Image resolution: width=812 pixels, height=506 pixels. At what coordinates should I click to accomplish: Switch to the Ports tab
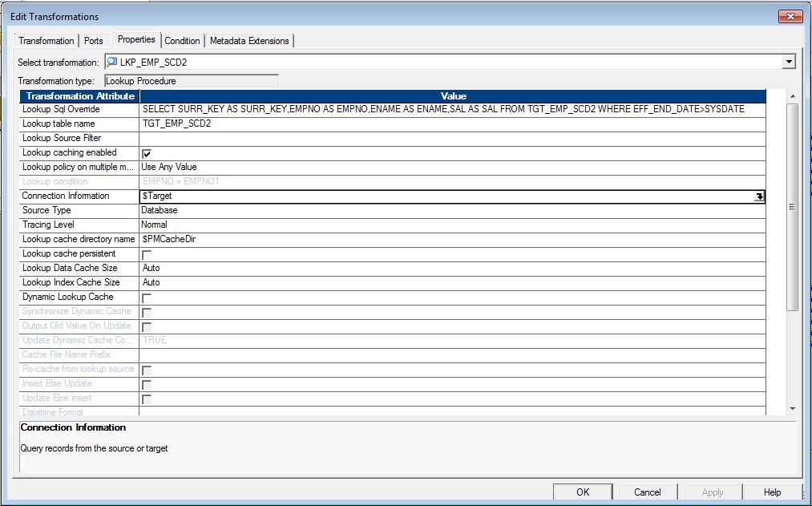pos(93,39)
